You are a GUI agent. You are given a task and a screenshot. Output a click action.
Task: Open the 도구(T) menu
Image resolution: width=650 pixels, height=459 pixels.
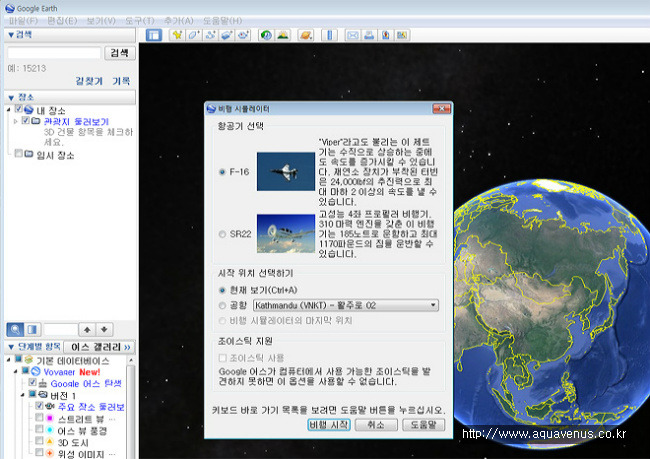click(x=140, y=21)
